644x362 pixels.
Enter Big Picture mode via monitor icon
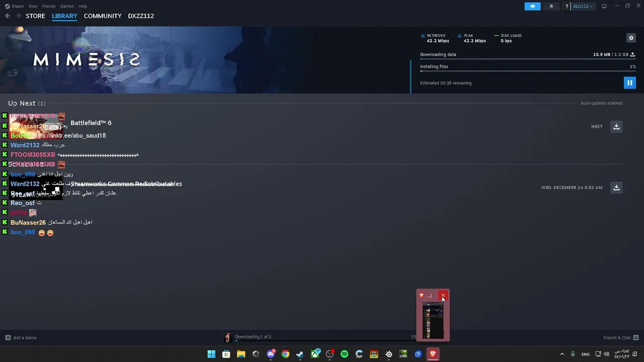tap(604, 6)
